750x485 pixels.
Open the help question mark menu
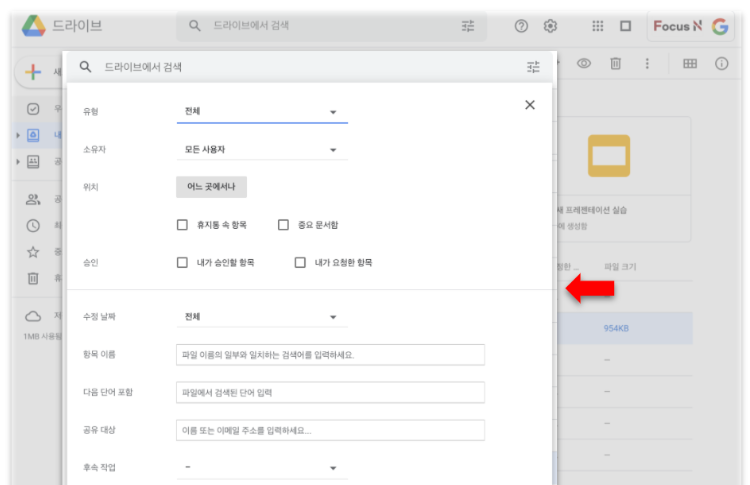pos(521,26)
